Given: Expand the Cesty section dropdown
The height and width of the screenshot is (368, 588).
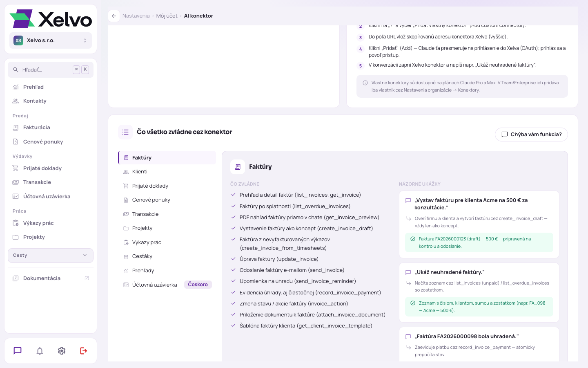Looking at the screenshot, I should tap(51, 256).
